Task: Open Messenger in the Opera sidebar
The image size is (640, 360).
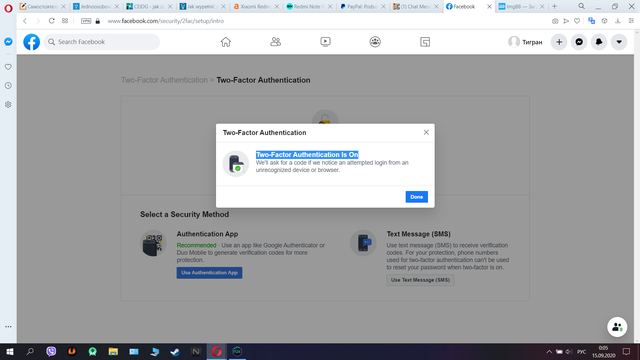Action: pos(8,42)
